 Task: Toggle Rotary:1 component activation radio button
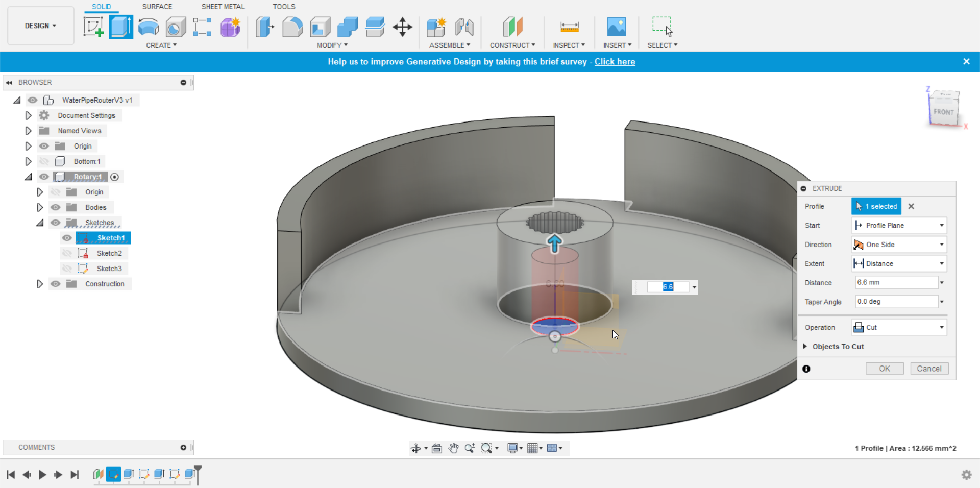(x=115, y=177)
